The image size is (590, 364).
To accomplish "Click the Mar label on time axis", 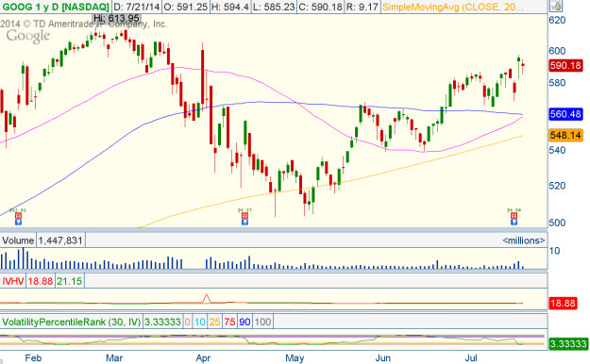I will point(114,358).
